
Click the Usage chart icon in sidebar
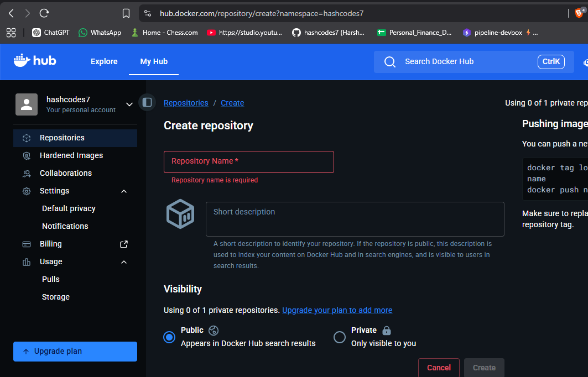26,262
